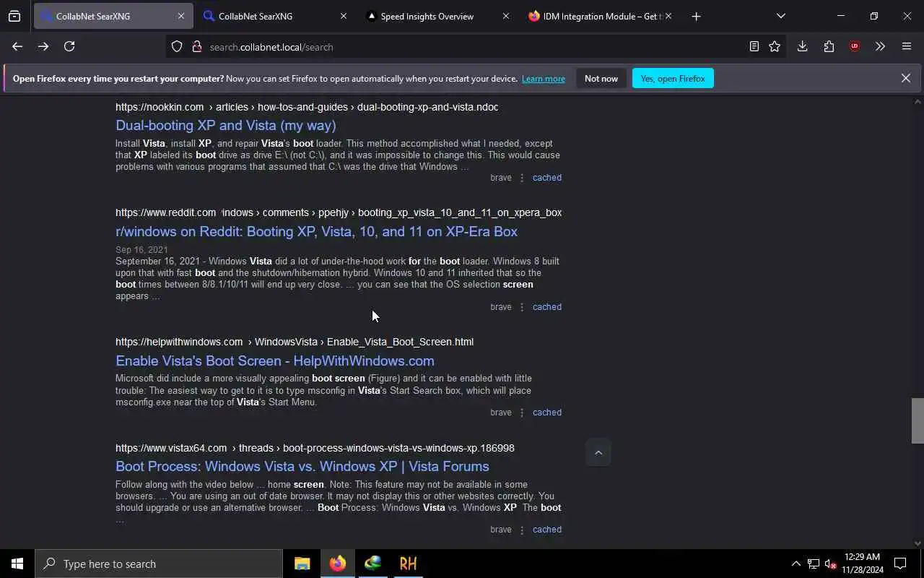Open the notification center icon
This screenshot has height=578, width=924.
click(x=900, y=564)
